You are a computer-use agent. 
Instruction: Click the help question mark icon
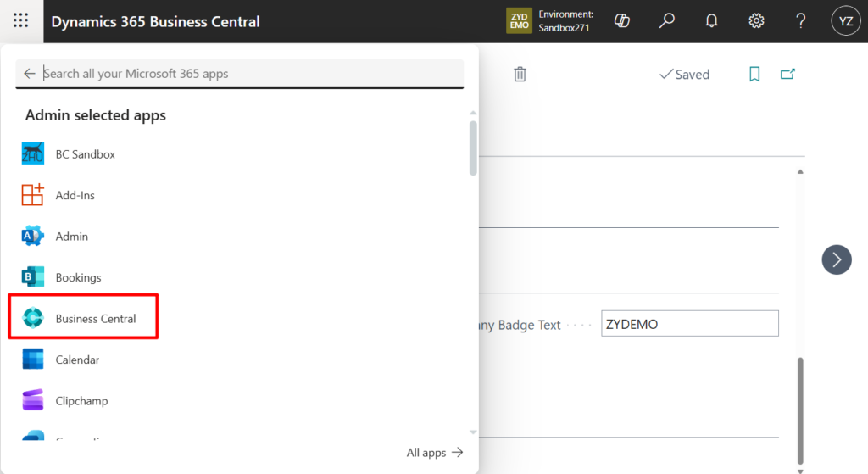click(x=800, y=21)
